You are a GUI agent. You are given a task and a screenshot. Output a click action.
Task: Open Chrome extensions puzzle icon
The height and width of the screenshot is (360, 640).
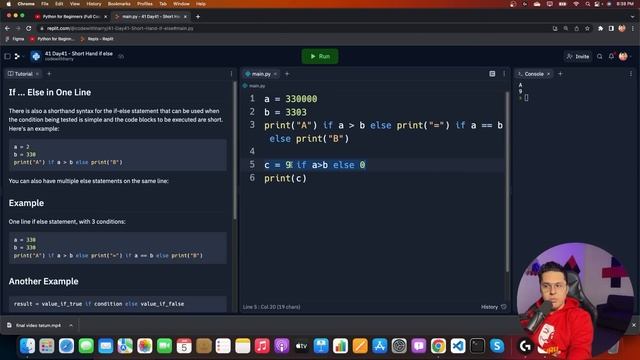pos(600,28)
